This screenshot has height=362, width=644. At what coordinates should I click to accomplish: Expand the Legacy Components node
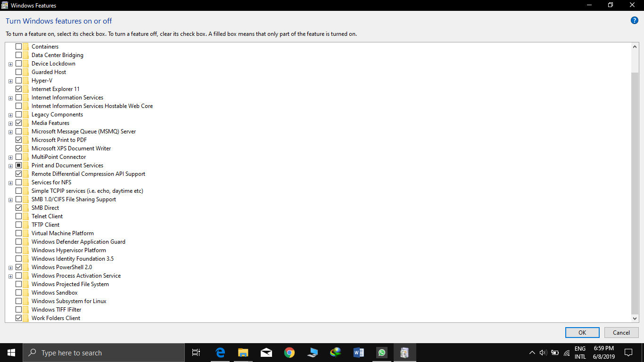[10, 115]
